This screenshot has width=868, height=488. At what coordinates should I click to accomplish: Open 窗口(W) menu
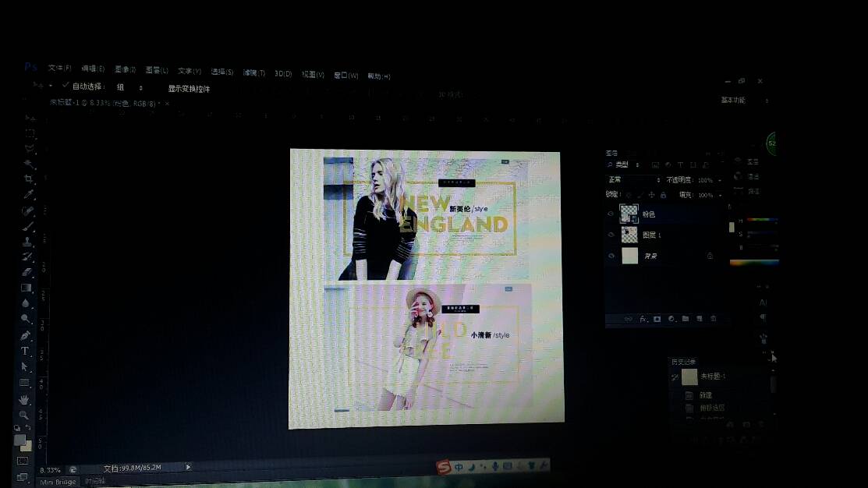346,76
